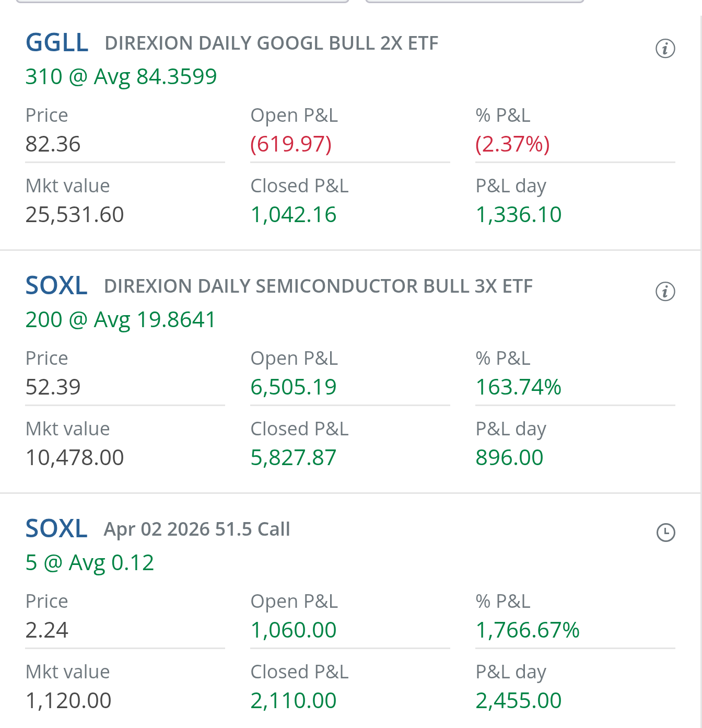Viewport: 702px width, 728px height.
Task: Select GGLL closed P&L 1,042.16
Action: coord(294,215)
